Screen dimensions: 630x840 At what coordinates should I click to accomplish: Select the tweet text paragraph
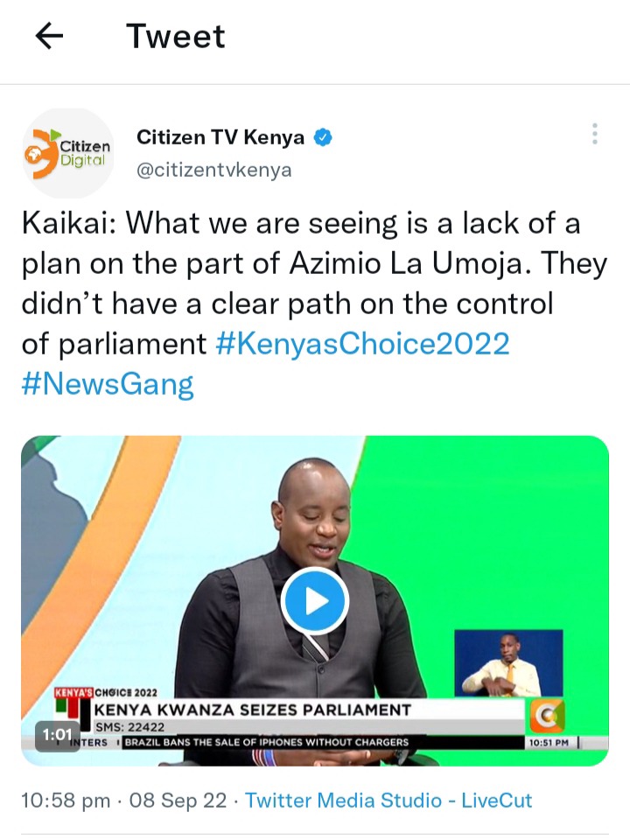pyautogui.click(x=314, y=304)
